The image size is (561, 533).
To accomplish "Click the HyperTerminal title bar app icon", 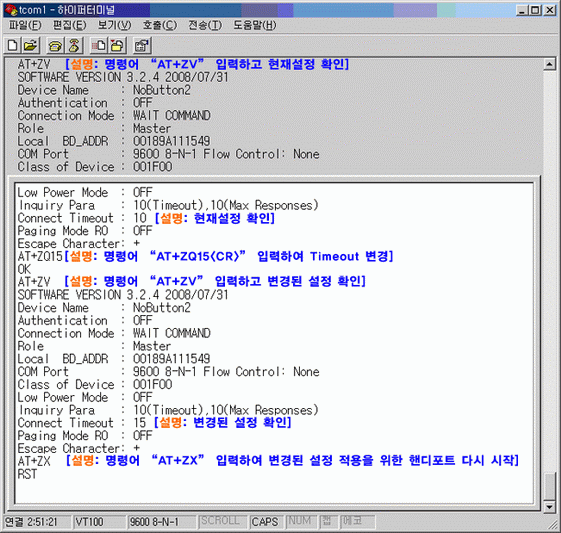I will 11,10.
